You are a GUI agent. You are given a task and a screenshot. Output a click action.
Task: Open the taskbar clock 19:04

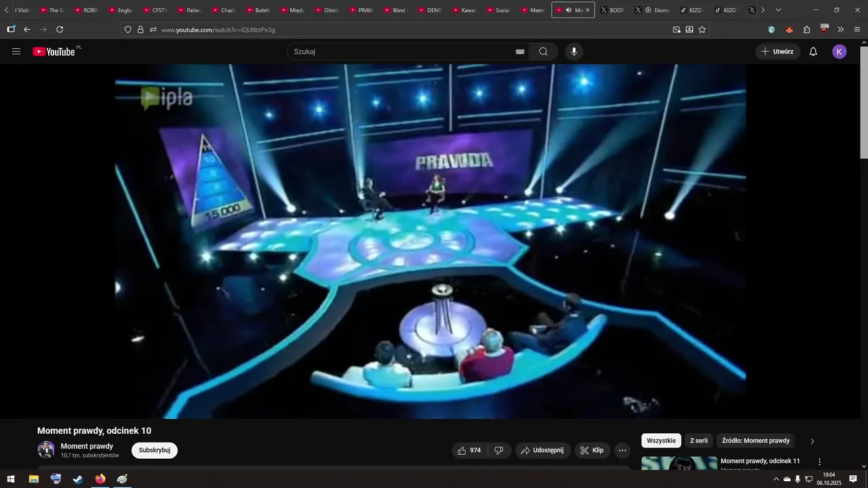point(829,479)
